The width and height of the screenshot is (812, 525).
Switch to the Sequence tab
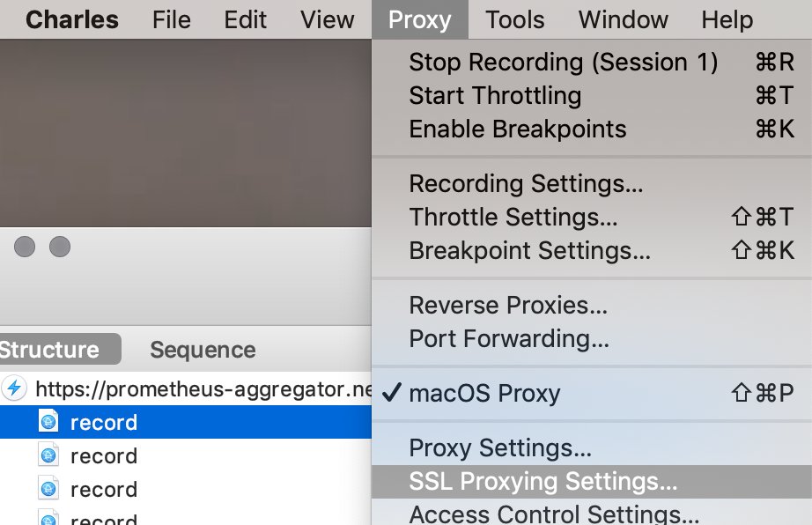pos(203,350)
